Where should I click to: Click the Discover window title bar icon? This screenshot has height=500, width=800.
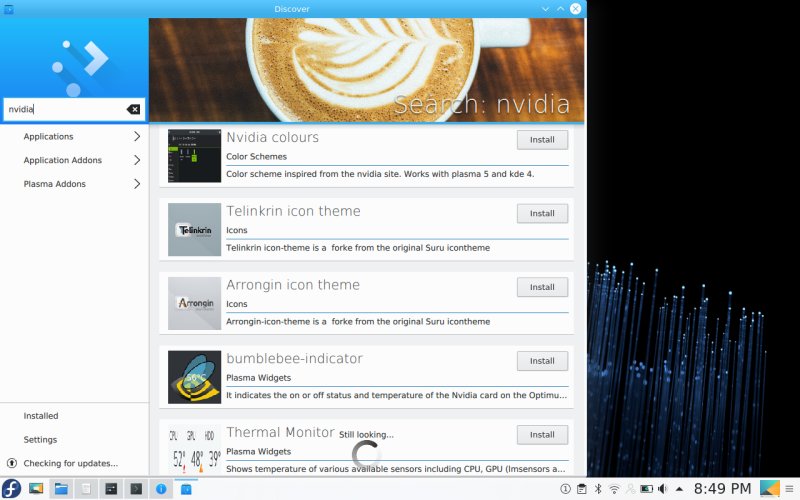(9, 9)
